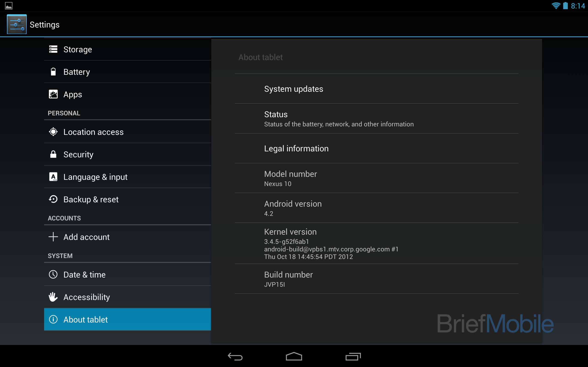This screenshot has width=588, height=367.
Task: Click the Settings icon in top left
Action: pos(16,25)
